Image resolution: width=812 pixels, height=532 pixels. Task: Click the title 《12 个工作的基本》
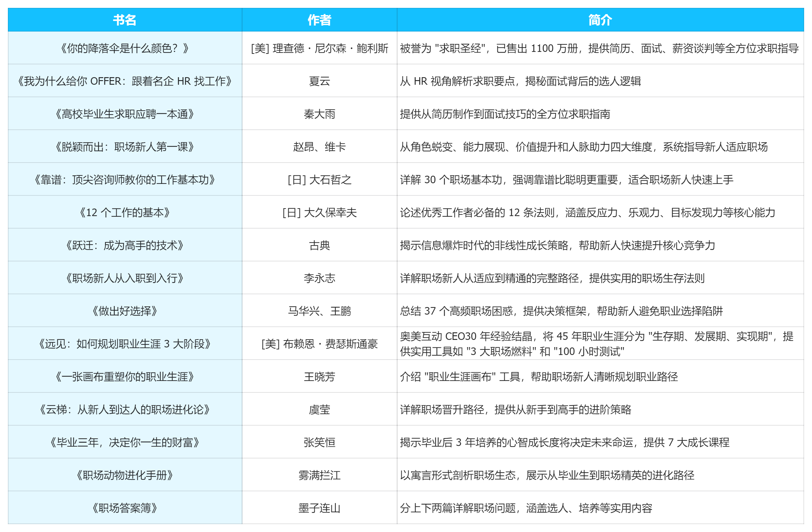pyautogui.click(x=124, y=212)
